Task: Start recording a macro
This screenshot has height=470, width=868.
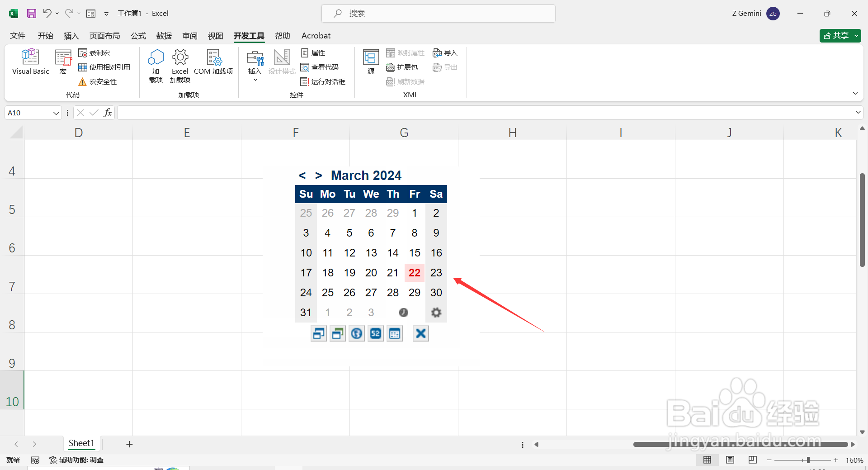Action: 94,53
